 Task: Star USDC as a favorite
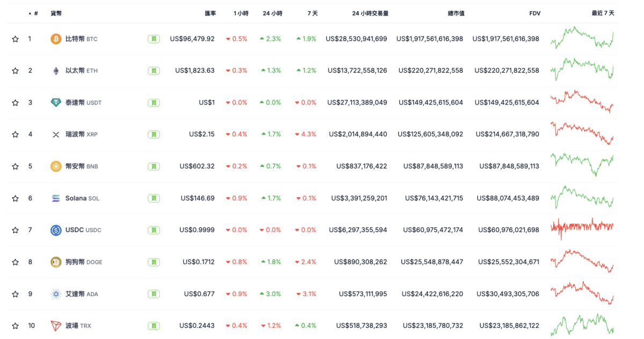tap(16, 230)
